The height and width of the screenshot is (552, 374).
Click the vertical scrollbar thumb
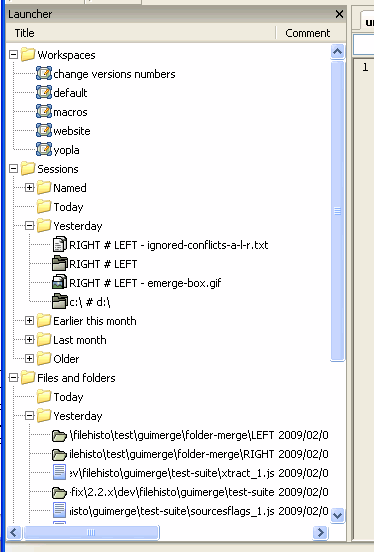coord(337,211)
